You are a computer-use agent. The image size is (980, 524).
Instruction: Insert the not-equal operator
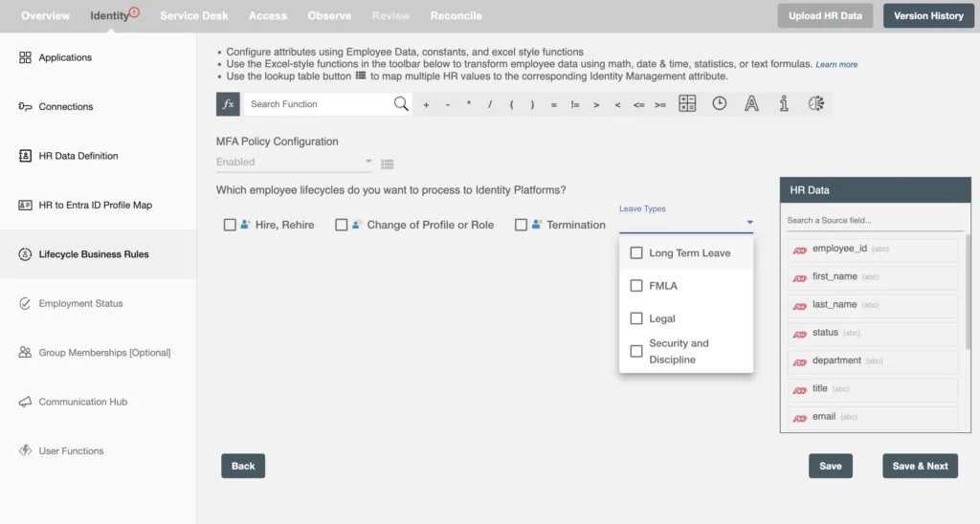(575, 105)
